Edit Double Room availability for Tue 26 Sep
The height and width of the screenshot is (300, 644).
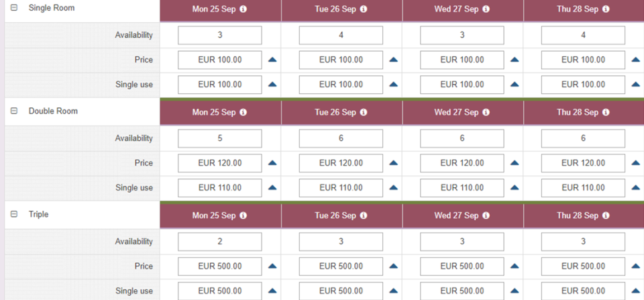341,138
